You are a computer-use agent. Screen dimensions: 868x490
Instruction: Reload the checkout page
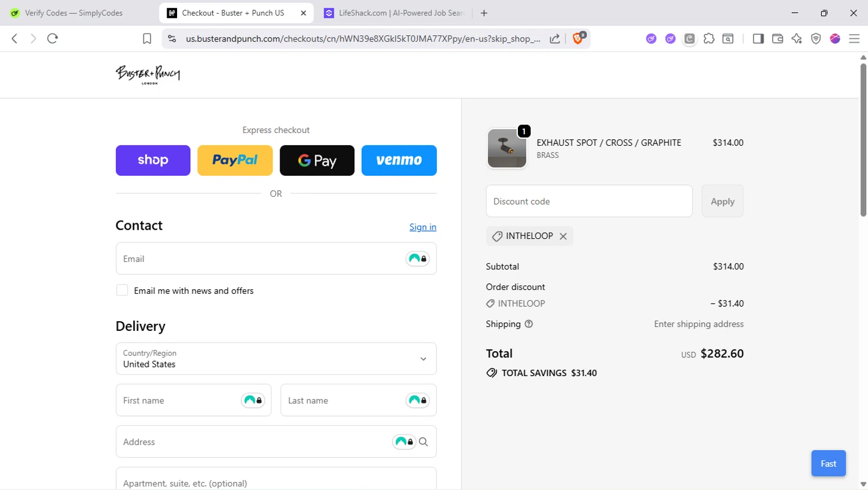53,39
